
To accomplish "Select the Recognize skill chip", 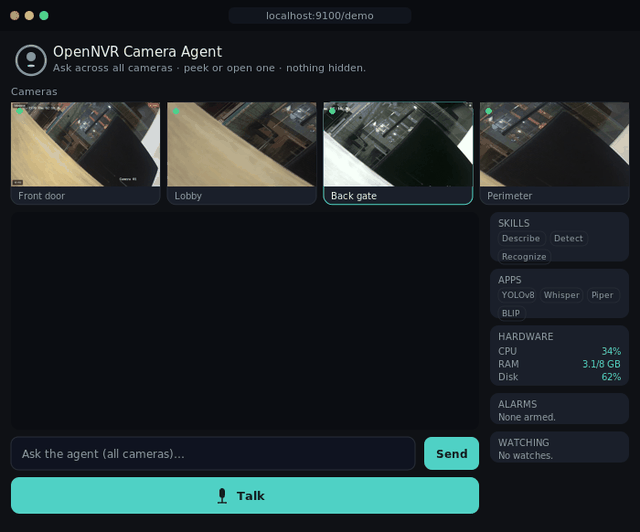I will [524, 257].
